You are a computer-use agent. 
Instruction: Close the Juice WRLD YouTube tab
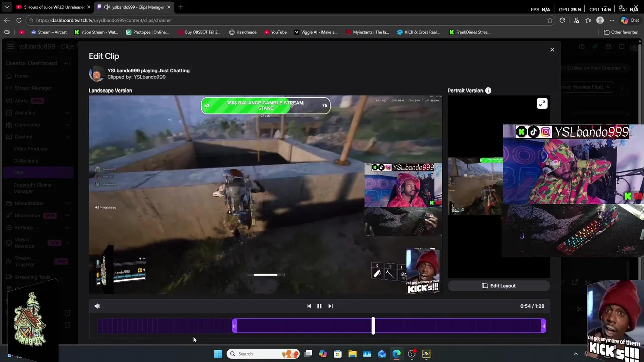pyautogui.click(x=89, y=7)
